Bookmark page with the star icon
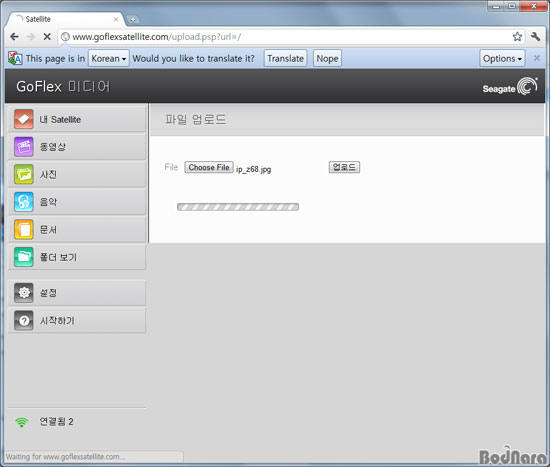 (x=517, y=36)
